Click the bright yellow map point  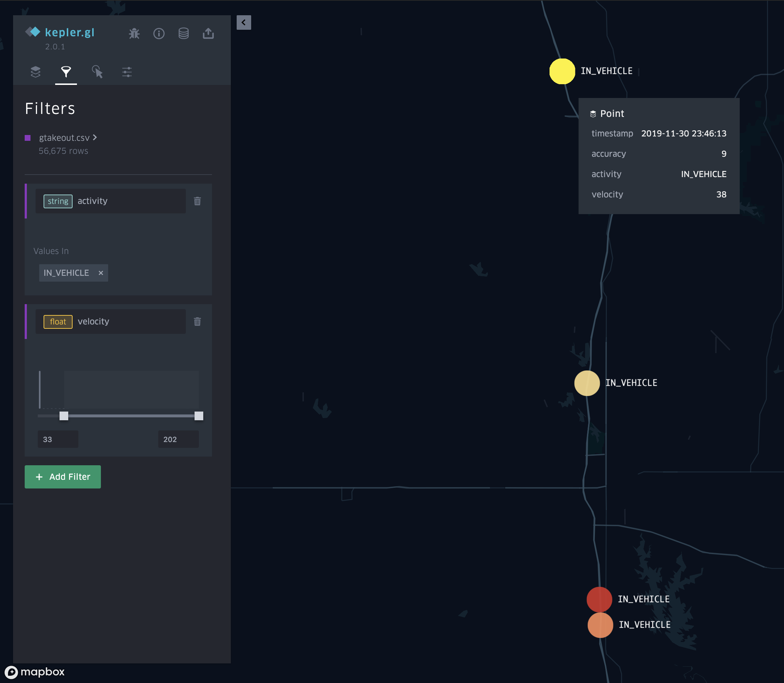tap(562, 71)
